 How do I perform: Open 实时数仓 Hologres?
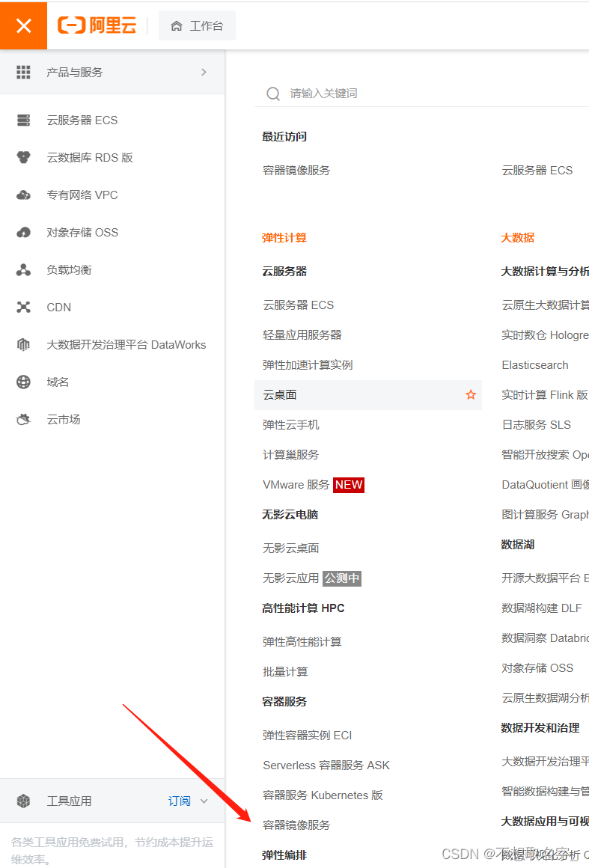tap(546, 335)
